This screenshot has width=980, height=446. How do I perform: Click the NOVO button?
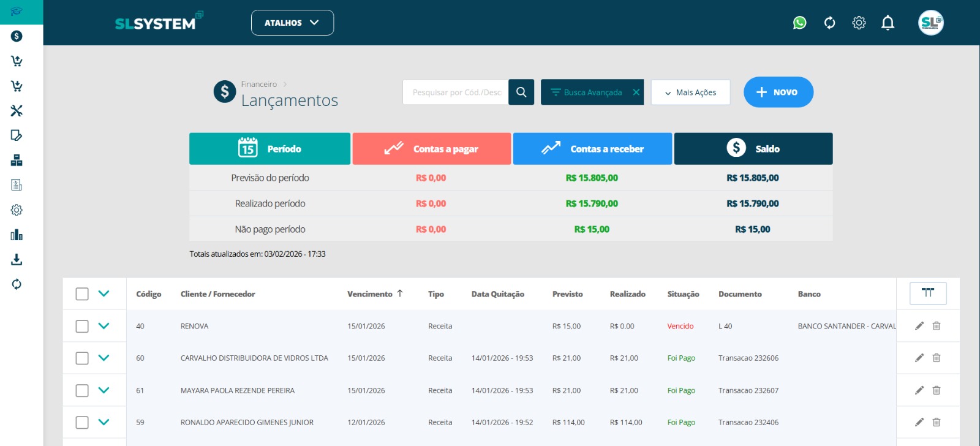coord(778,92)
